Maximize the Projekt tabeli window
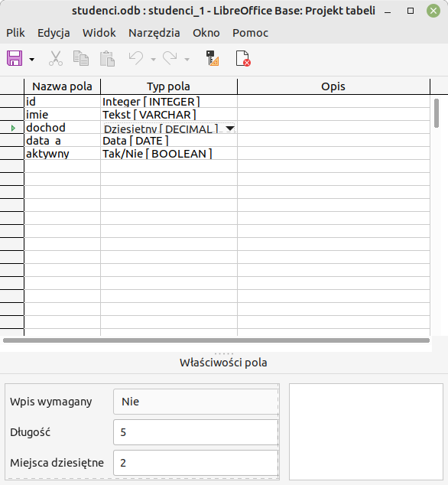The image size is (448, 485). pyautogui.click(x=411, y=11)
